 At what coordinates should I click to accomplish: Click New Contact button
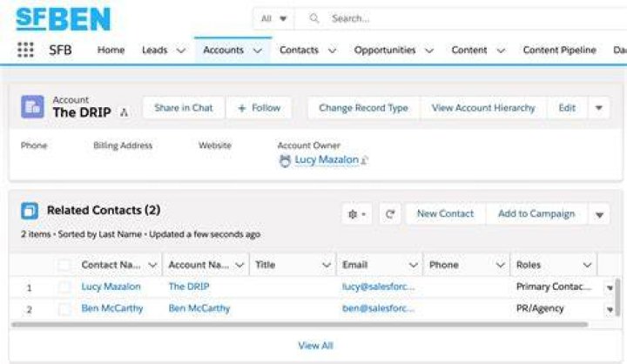[x=445, y=214]
